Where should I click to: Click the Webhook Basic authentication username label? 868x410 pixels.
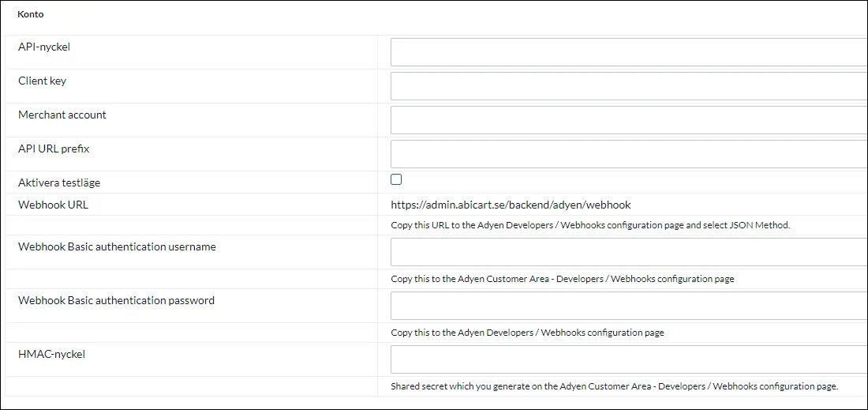[117, 246]
